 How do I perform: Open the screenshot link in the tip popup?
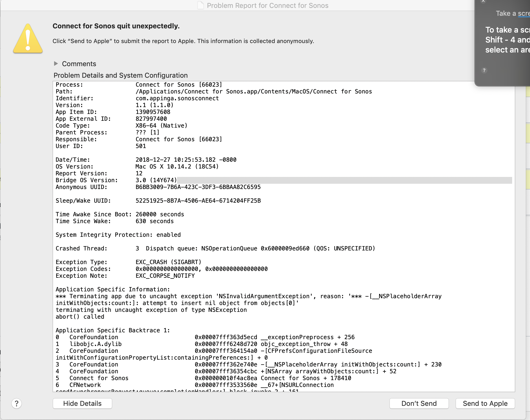point(524,13)
